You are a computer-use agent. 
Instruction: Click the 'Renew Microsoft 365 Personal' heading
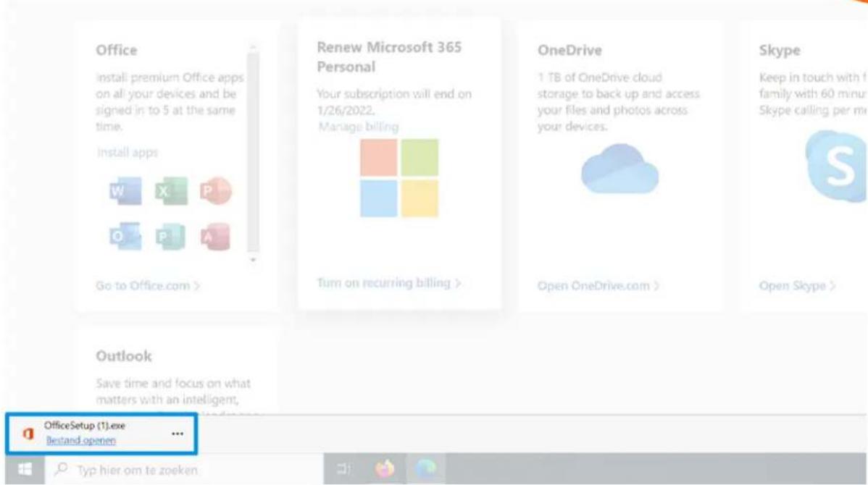tap(388, 57)
